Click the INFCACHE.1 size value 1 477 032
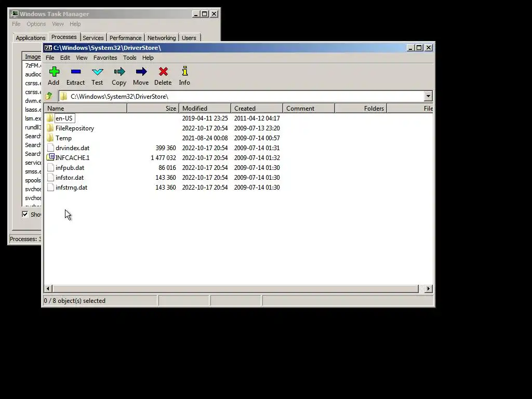 click(163, 158)
